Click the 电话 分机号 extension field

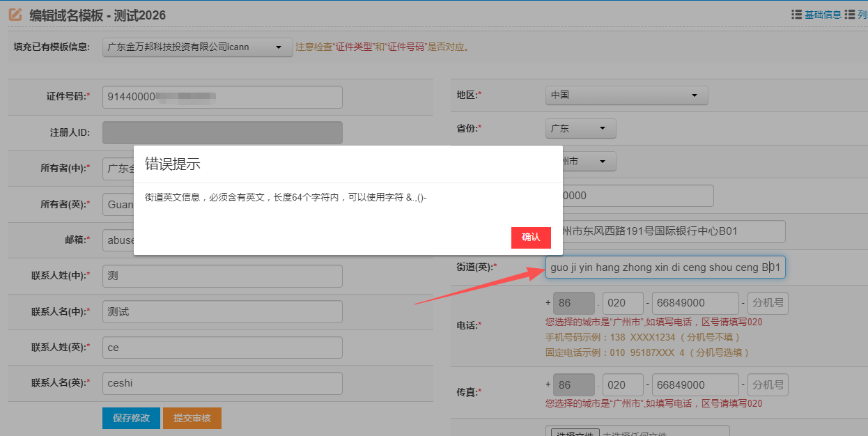(x=768, y=304)
